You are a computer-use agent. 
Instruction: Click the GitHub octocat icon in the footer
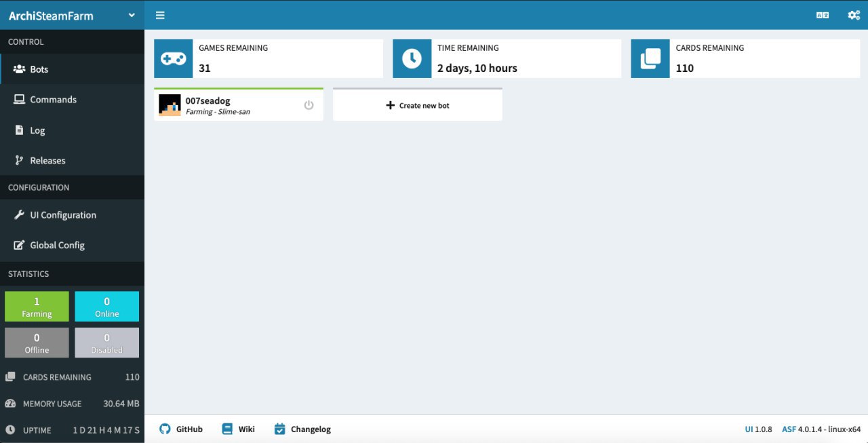165,429
